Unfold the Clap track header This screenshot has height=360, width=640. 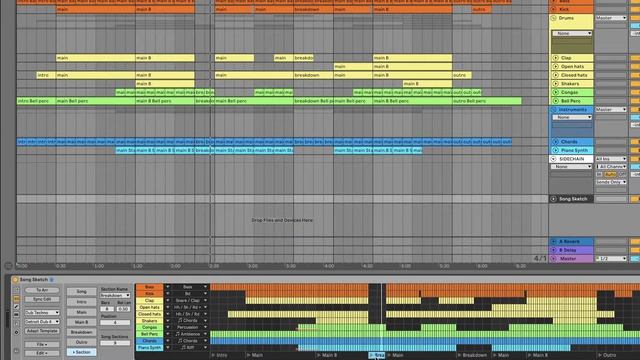click(x=556, y=58)
